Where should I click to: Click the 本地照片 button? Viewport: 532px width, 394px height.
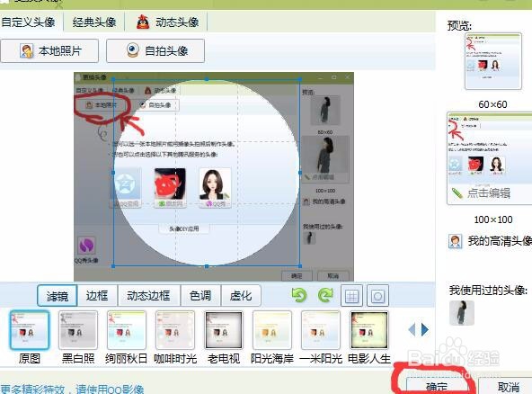click(x=49, y=51)
